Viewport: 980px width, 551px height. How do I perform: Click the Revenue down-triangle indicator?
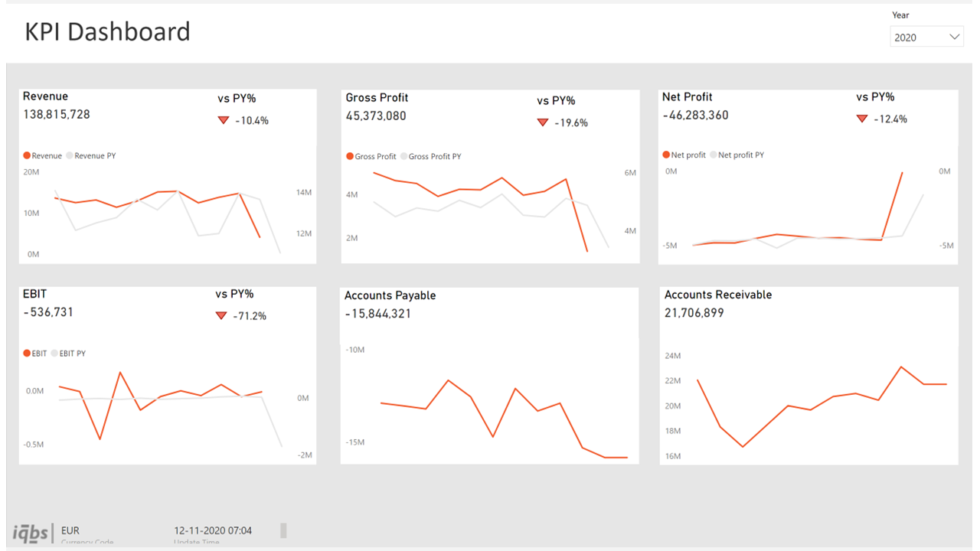224,120
